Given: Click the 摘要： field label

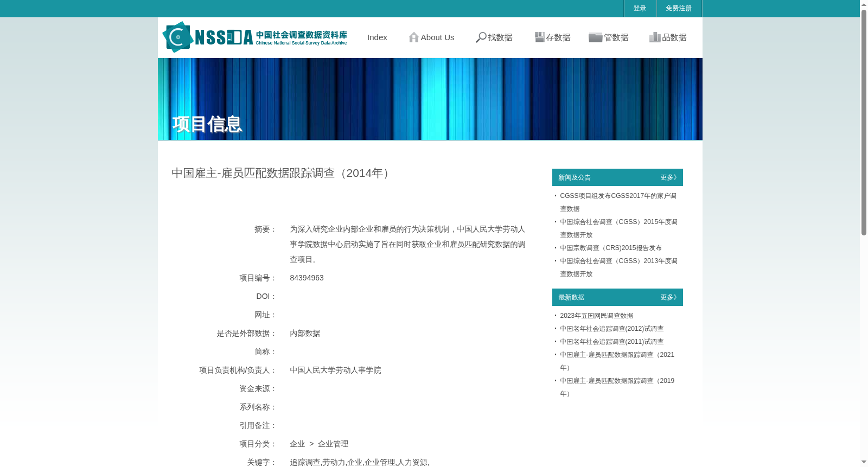Looking at the screenshot, I should [266, 229].
